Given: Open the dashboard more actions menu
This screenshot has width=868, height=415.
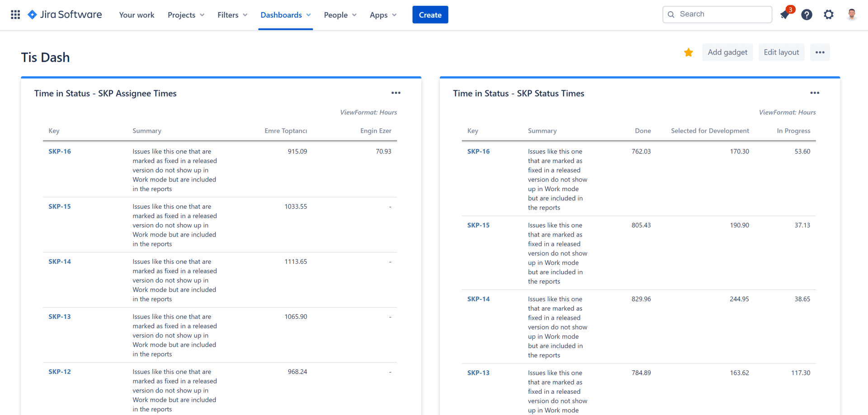Looking at the screenshot, I should [820, 52].
